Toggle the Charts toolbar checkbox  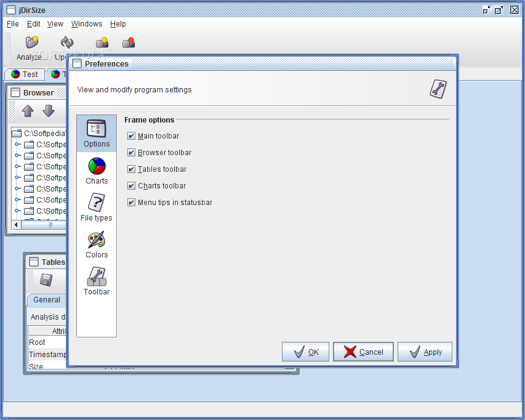pyautogui.click(x=131, y=185)
